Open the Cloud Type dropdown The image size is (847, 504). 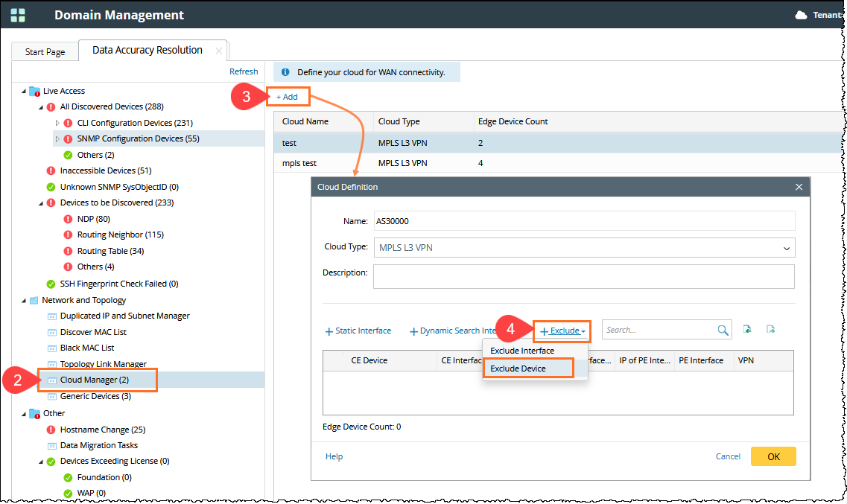[x=585, y=248]
